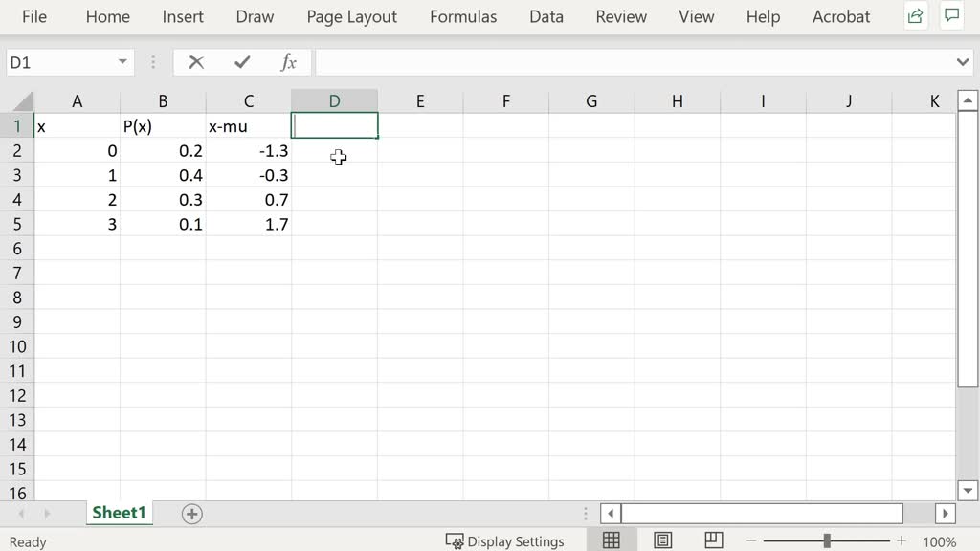980x551 pixels.
Task: Select cell B1 containing P(x)
Action: click(163, 126)
